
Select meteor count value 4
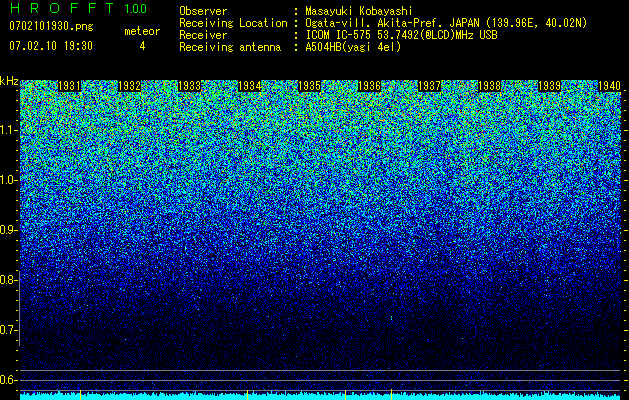tap(142, 46)
